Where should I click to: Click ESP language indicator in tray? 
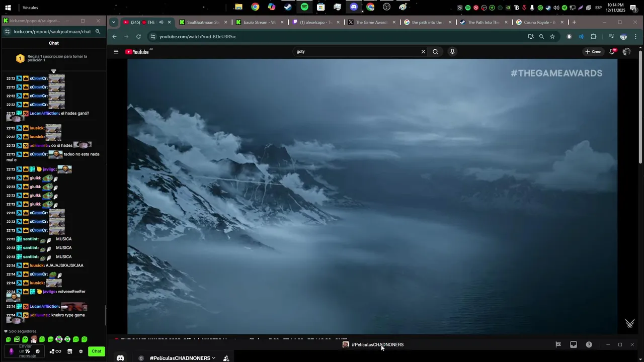(598, 8)
